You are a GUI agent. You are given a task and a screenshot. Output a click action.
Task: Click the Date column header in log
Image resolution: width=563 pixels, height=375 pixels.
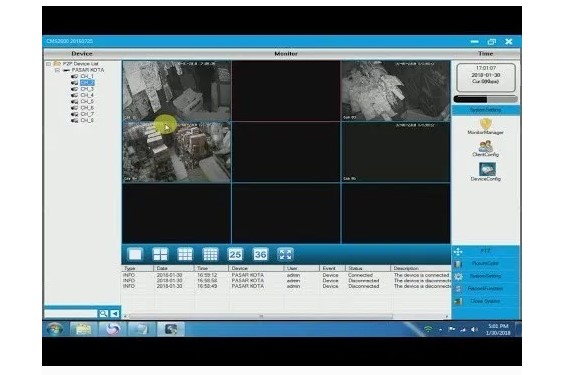(174, 268)
